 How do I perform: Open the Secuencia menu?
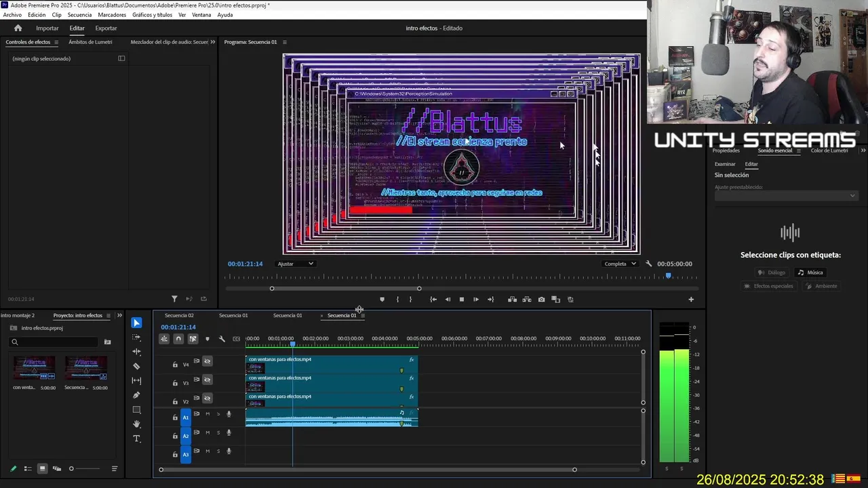coord(79,14)
